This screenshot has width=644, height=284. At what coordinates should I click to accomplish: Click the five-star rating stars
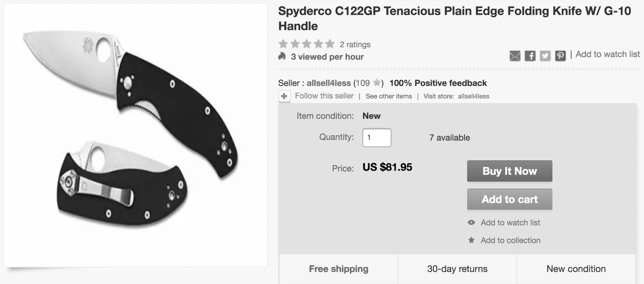click(306, 44)
